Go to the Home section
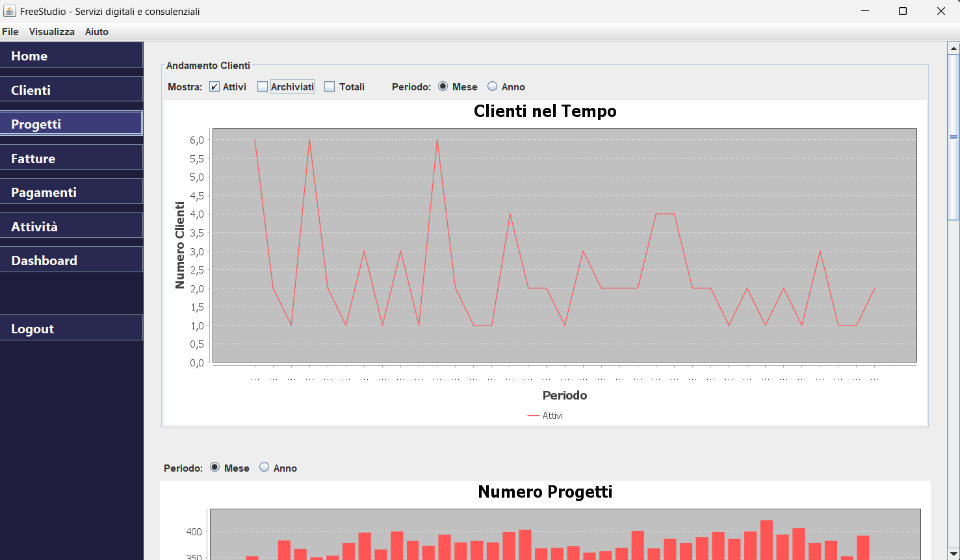This screenshot has width=960, height=560. 71,56
